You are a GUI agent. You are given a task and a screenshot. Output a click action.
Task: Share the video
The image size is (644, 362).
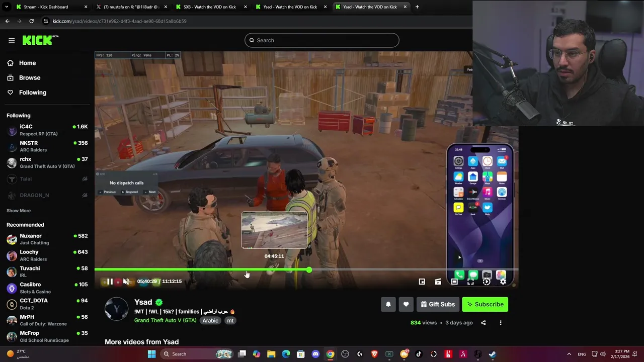pos(483,323)
